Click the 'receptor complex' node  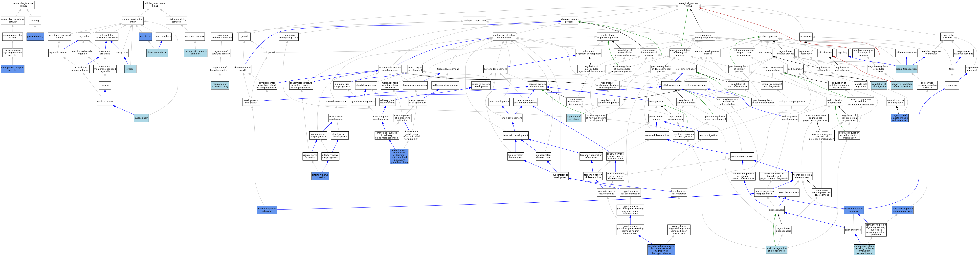click(x=195, y=37)
